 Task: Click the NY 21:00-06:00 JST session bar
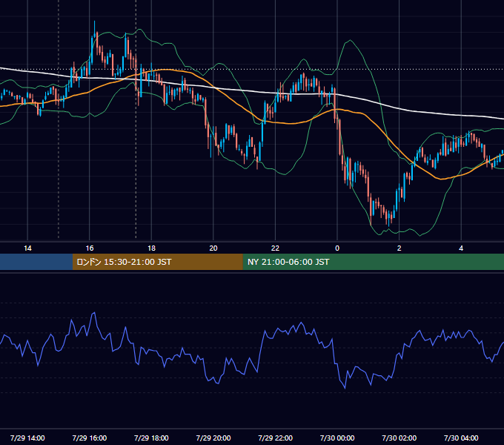coord(373,262)
